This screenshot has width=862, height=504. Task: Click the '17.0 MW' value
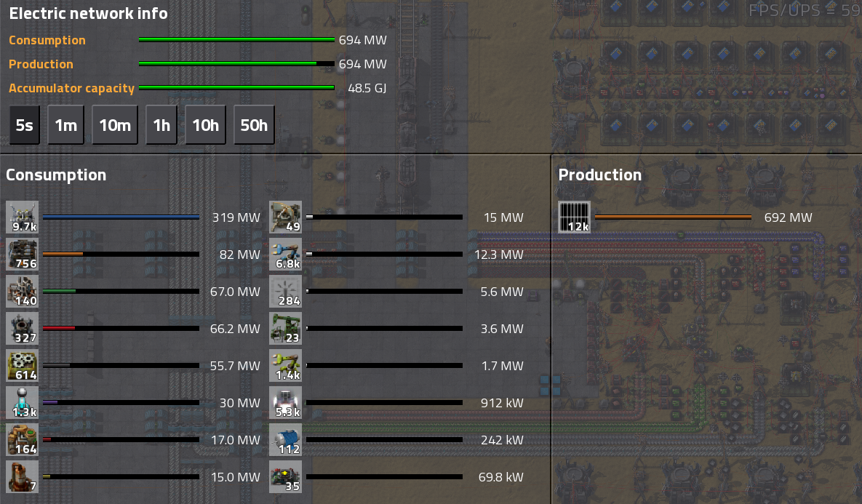pyautogui.click(x=236, y=440)
